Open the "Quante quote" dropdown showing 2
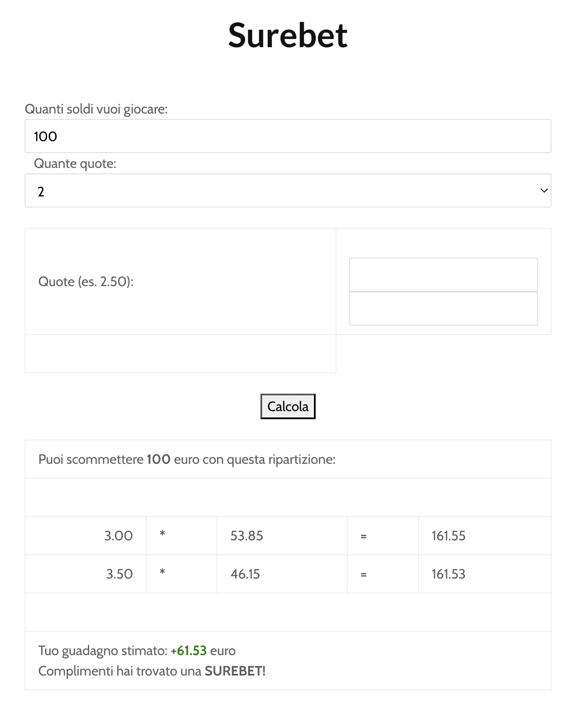The width and height of the screenshot is (588, 721). pos(287,190)
